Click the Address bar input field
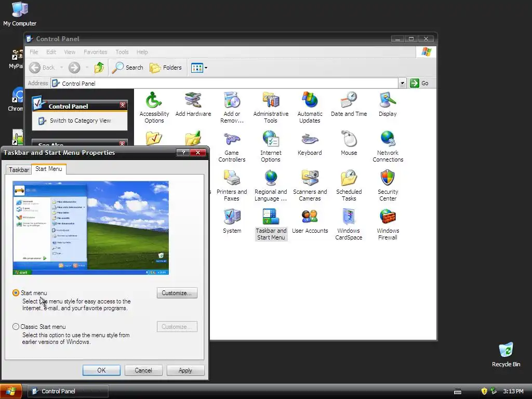The image size is (532, 399). tap(224, 83)
